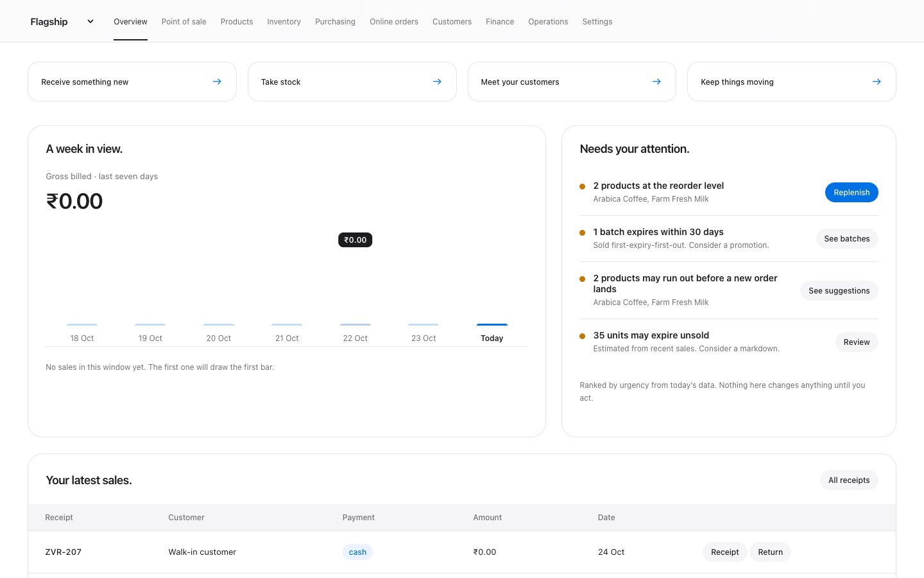Screen dimensions: 924x578
Task: Select the 23 Oct bar in the chart
Action: [424, 325]
